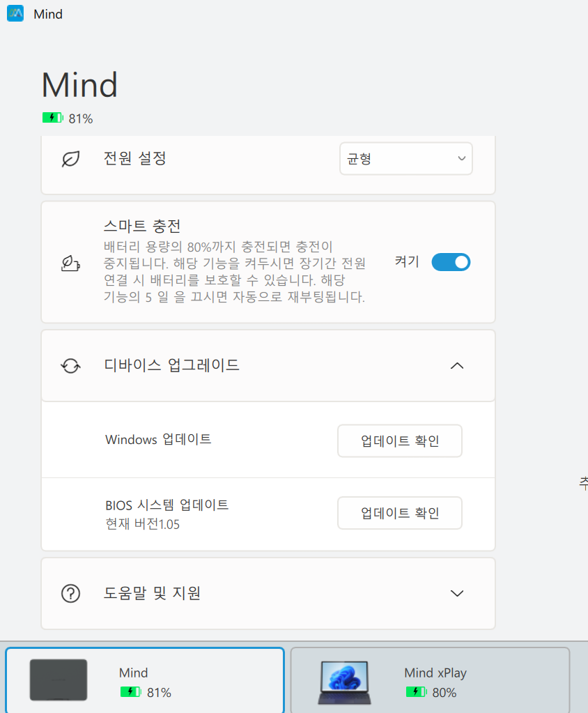
Task: Click the 스마트 충전 heading text
Action: coord(142,227)
